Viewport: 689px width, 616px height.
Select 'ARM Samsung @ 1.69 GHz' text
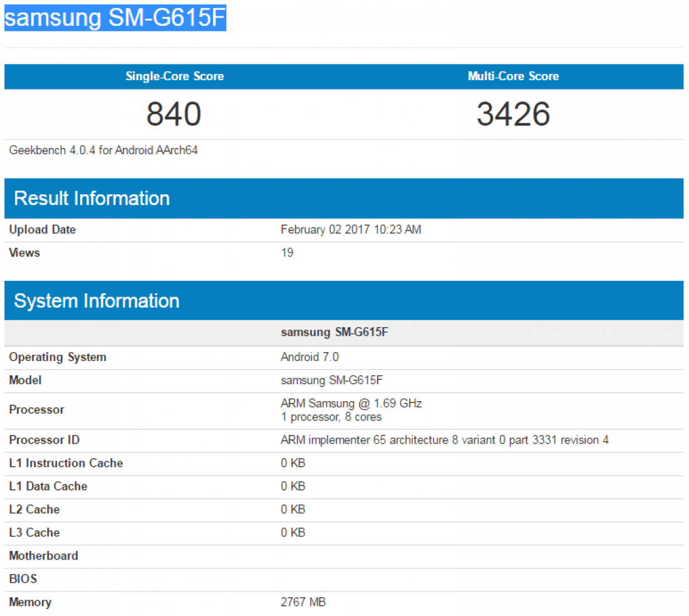tap(351, 404)
